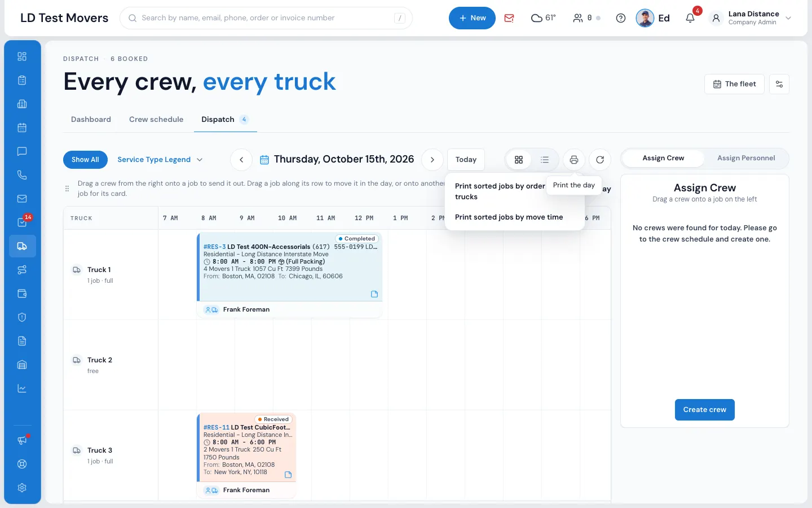Open the weather 61° indicator

click(x=544, y=18)
